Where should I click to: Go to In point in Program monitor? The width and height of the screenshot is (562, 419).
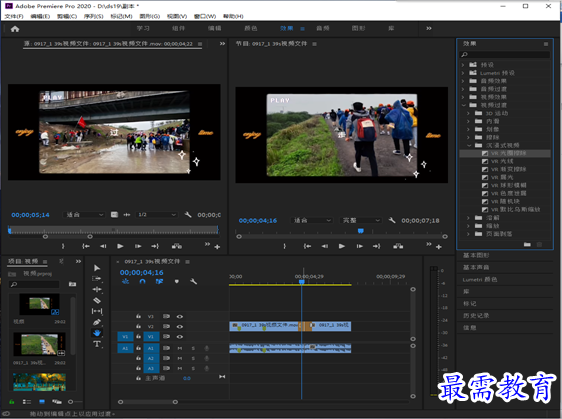(307, 246)
